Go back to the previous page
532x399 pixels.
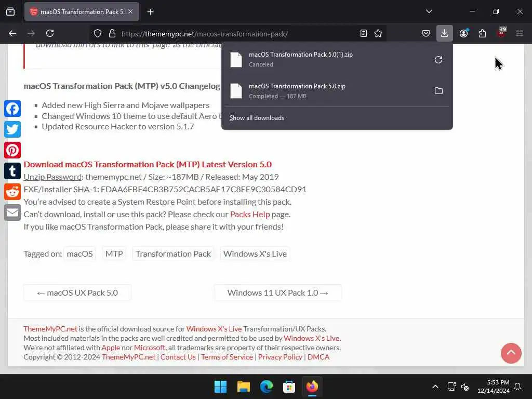tap(12, 33)
